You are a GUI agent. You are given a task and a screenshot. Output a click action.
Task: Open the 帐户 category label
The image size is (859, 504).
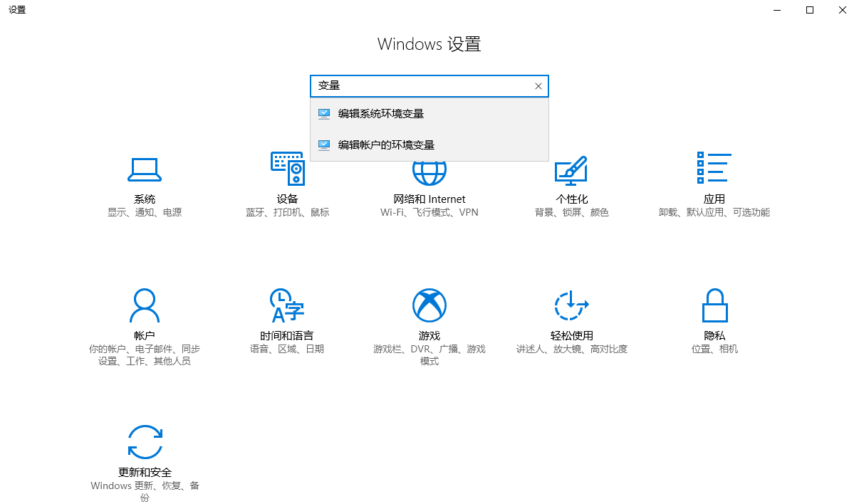[145, 336]
